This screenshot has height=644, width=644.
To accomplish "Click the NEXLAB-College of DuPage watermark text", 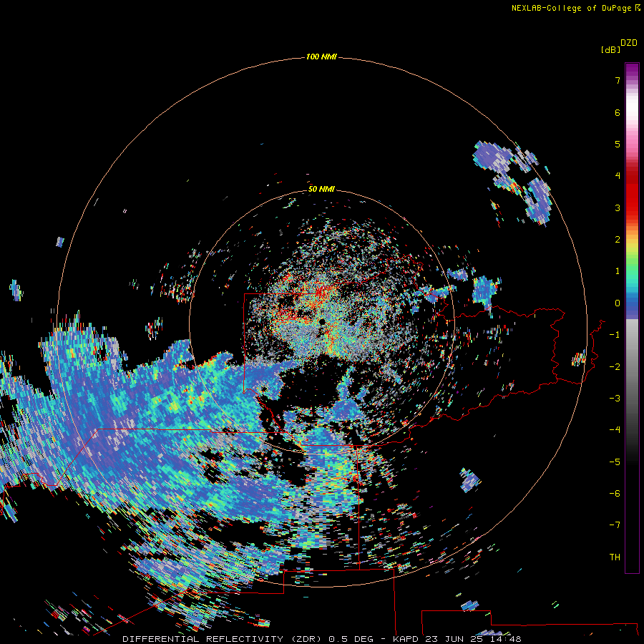I will [x=576, y=8].
